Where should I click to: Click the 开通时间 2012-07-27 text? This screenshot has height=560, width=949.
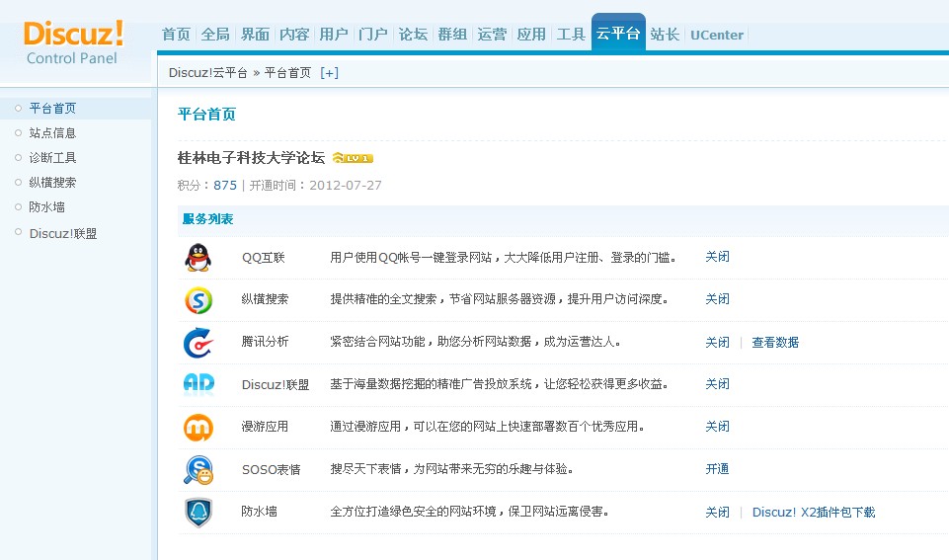pyautogui.click(x=315, y=186)
